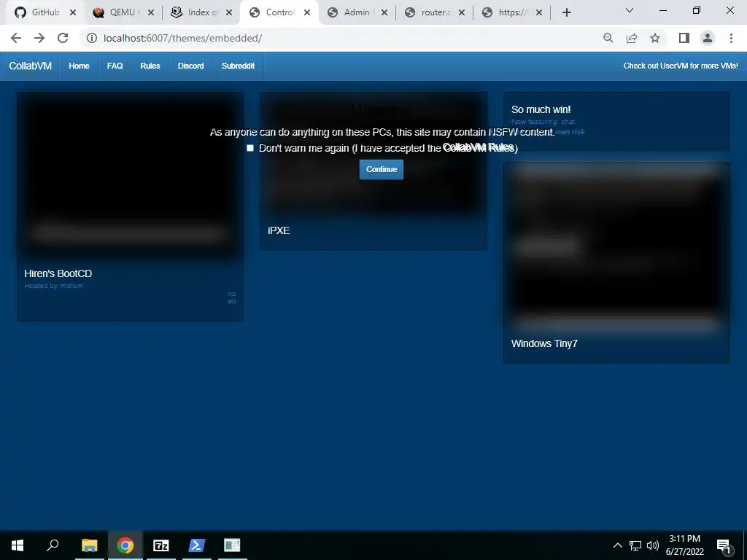
Task: Open Subreddit in the navbar
Action: click(239, 66)
